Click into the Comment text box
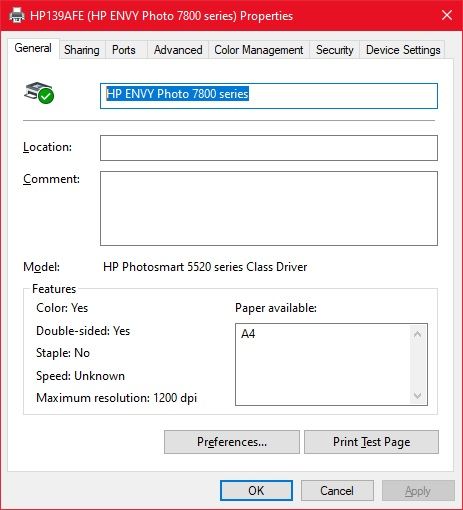Image resolution: width=463 pixels, height=510 pixels. [x=269, y=209]
